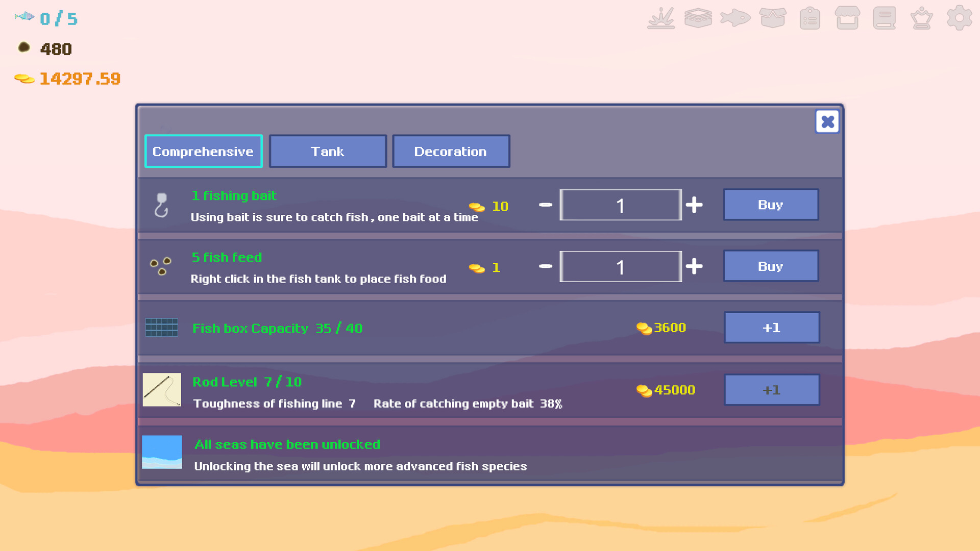Upgrade Fish box Capacity with +1
This screenshot has height=551, width=980.
tap(771, 327)
